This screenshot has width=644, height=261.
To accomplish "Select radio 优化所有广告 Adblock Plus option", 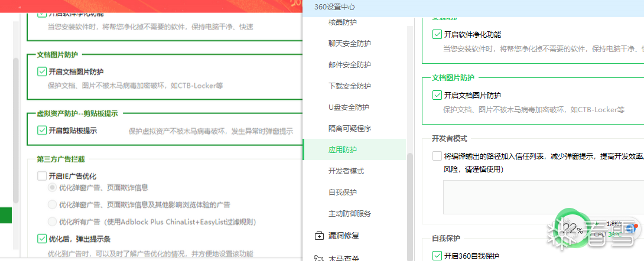I will coord(52,221).
